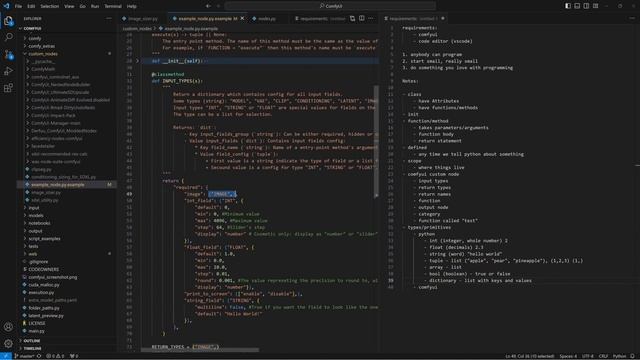
Task: Open the notifications bell in status bar
Action: 632,356
